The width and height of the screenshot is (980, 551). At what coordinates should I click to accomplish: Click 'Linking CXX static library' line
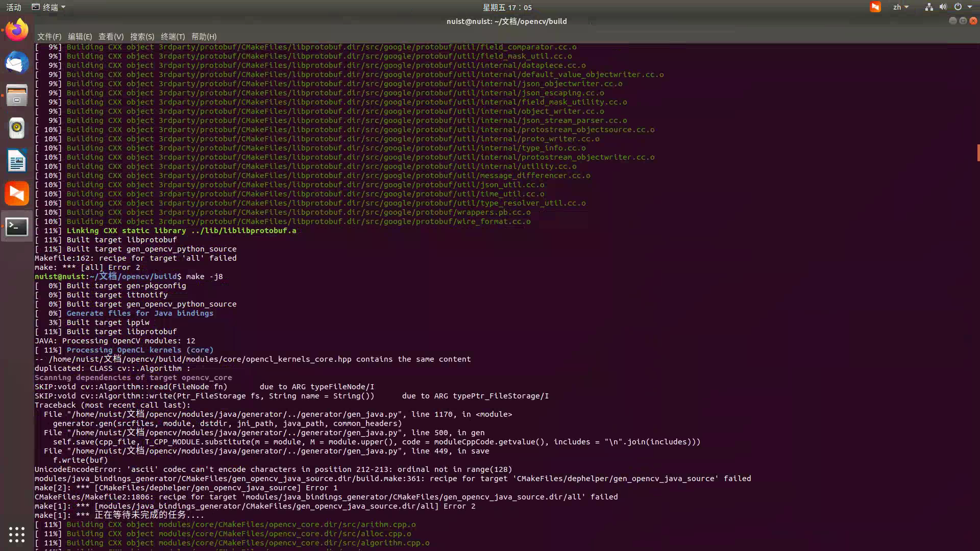pyautogui.click(x=165, y=231)
